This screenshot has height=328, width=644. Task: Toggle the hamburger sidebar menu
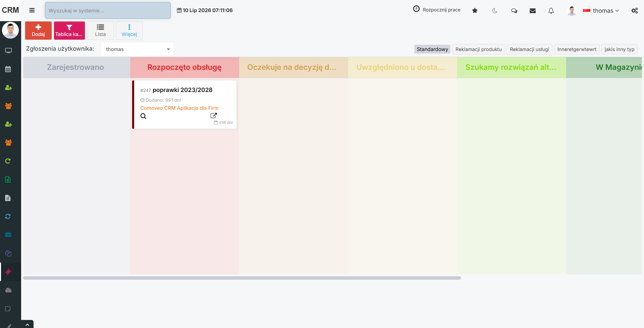32,10
